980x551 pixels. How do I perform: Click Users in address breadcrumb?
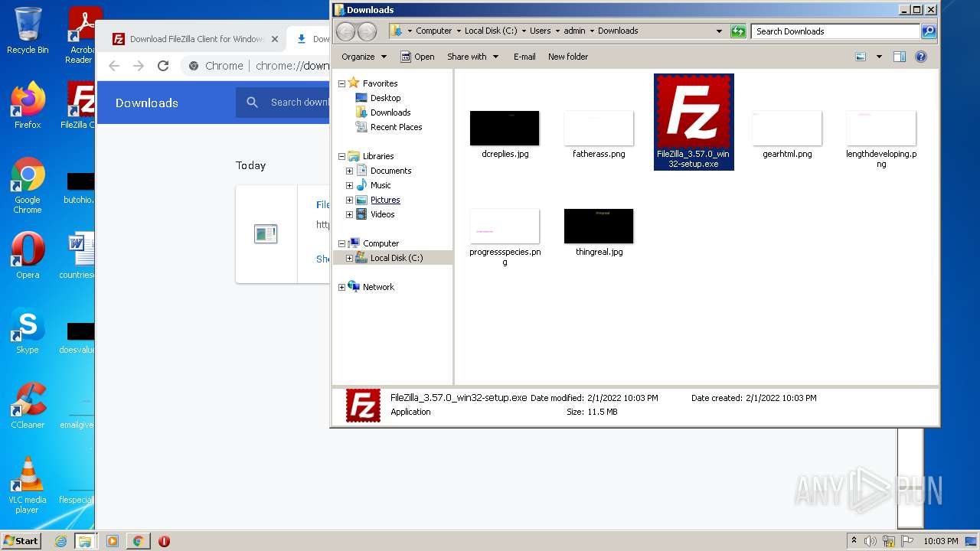(x=541, y=31)
